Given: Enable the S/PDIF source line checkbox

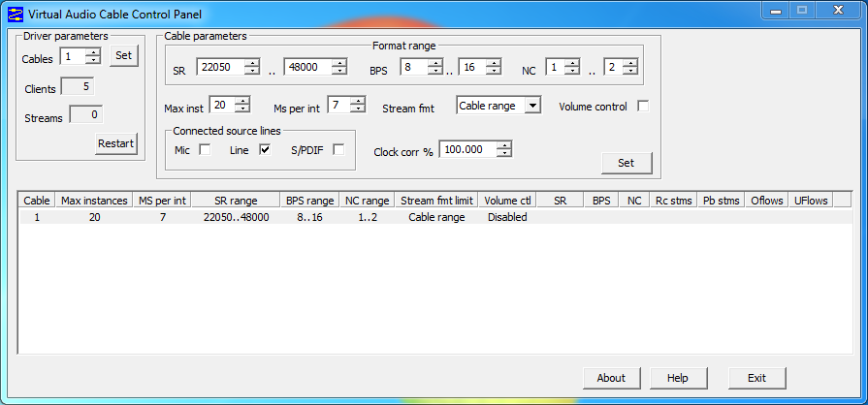Looking at the screenshot, I should [338, 150].
